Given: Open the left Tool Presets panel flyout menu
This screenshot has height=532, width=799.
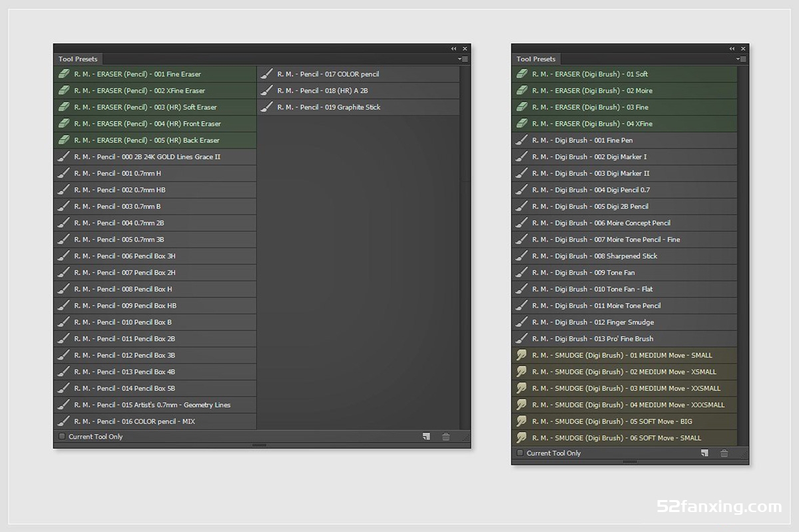Looking at the screenshot, I should (463, 59).
